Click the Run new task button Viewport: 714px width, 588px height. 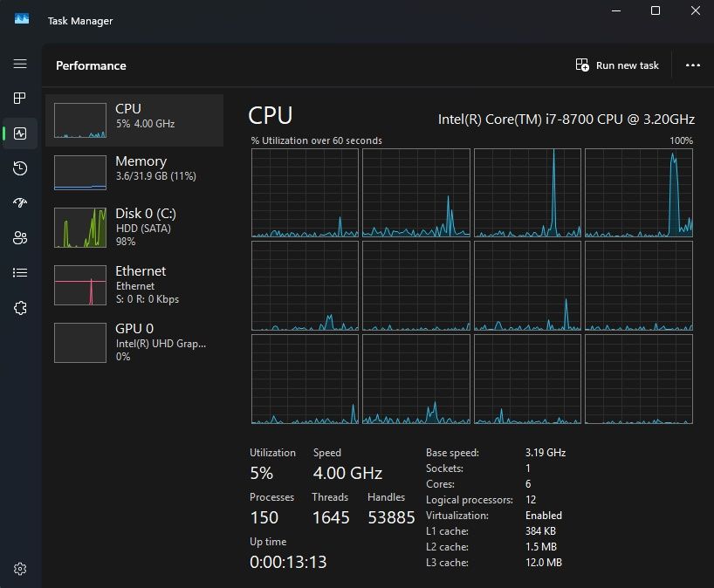[x=617, y=65]
